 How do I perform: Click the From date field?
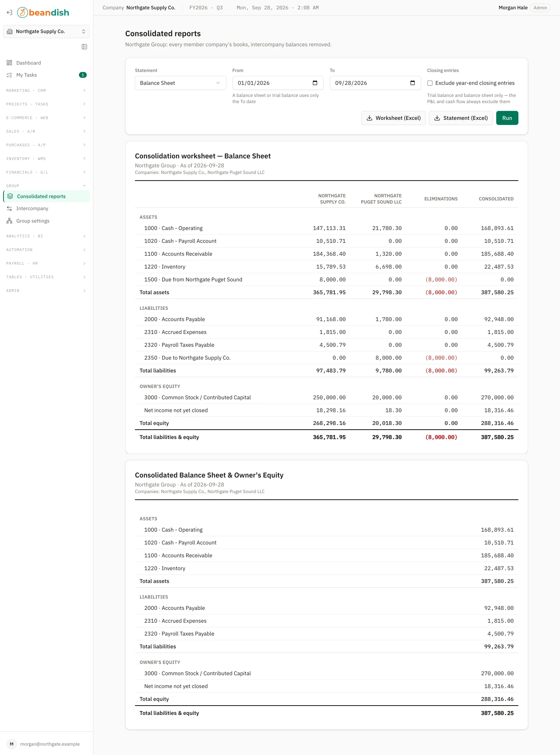[278, 83]
